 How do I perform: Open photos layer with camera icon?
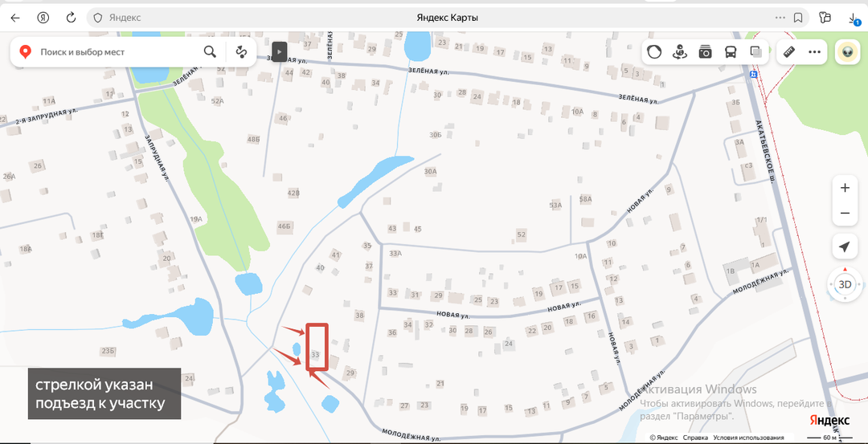tap(705, 52)
